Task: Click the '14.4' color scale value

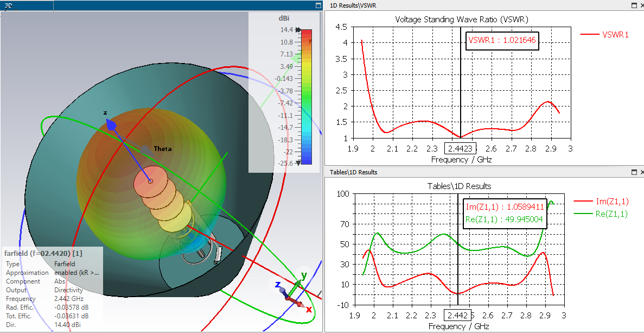Action: [286, 30]
